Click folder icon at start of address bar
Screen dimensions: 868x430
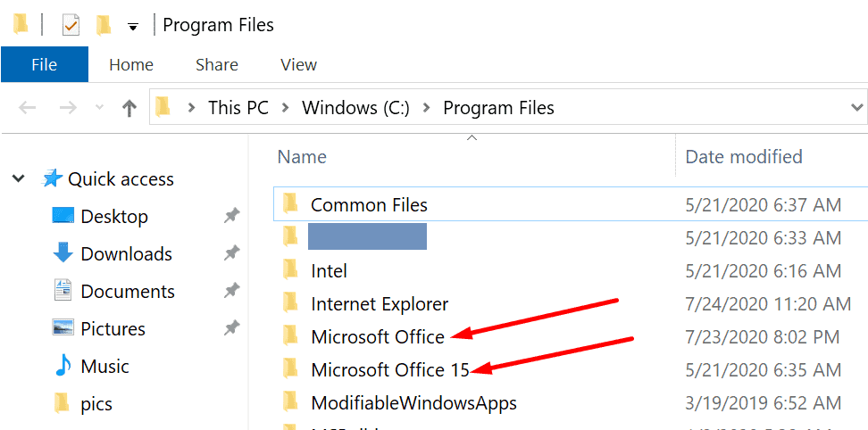163,107
